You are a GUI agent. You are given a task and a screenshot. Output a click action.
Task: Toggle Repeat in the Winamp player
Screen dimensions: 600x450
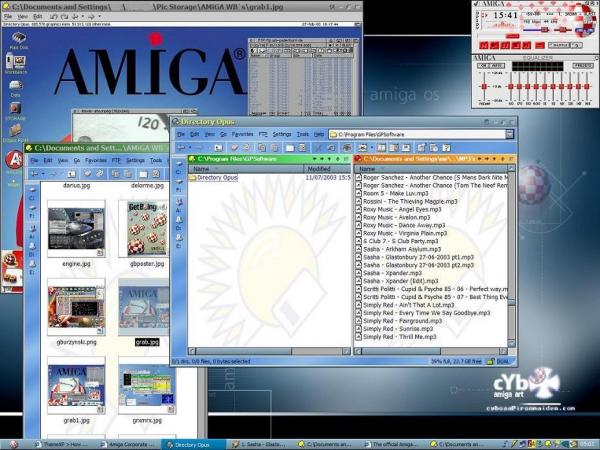pos(577,45)
